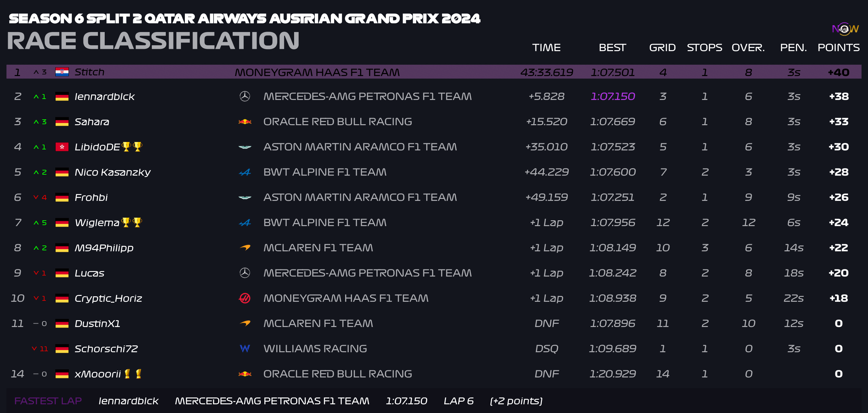
Task: Click the trophy icons after Wiglema's name
Action: [132, 222]
